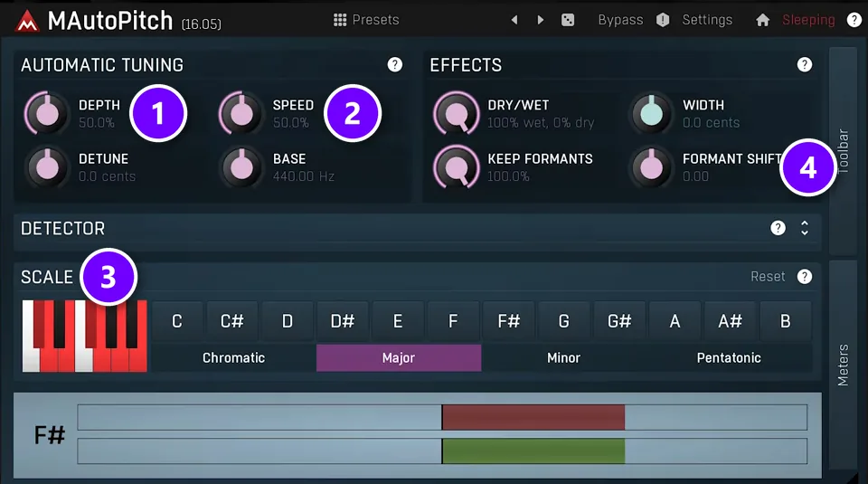Open Scale section help icon
This screenshot has width=868, height=484.
[x=805, y=276]
